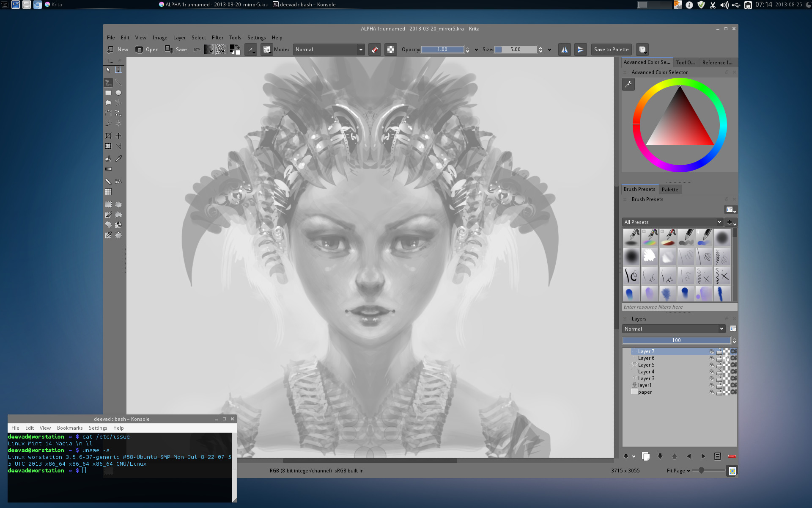
Task: Open the Fit Page zoom dropdown
Action: point(678,471)
